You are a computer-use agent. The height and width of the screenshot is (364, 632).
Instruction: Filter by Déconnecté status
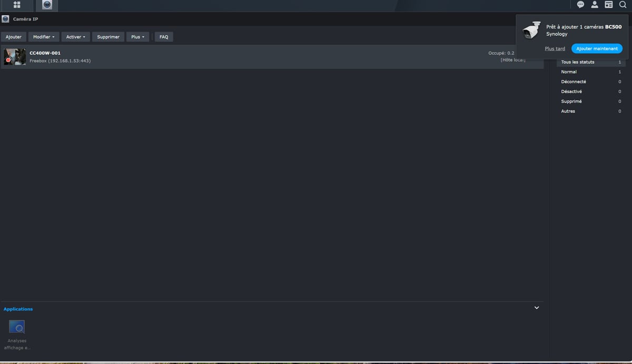tap(574, 82)
